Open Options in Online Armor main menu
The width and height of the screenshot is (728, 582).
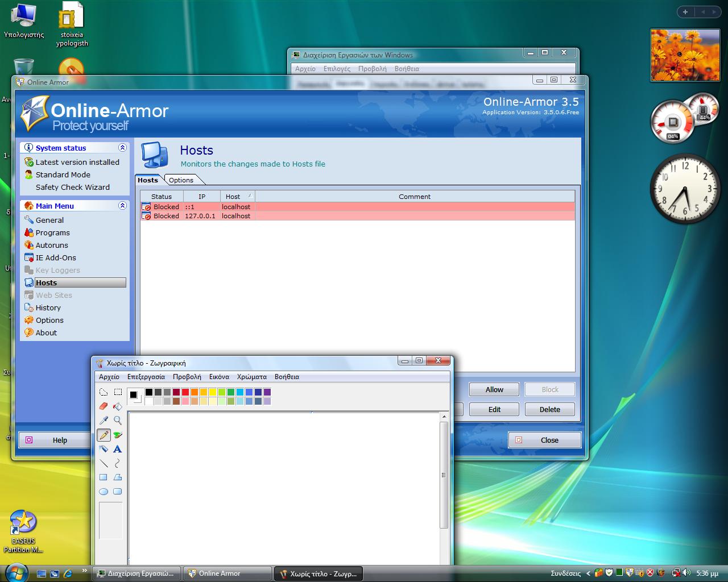tap(49, 320)
